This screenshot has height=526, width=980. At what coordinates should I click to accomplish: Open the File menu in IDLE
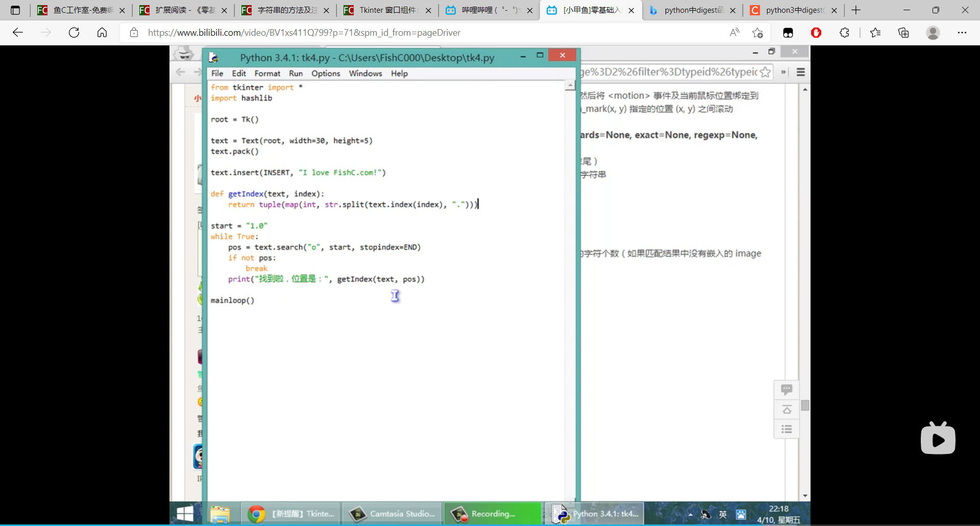pyautogui.click(x=217, y=74)
